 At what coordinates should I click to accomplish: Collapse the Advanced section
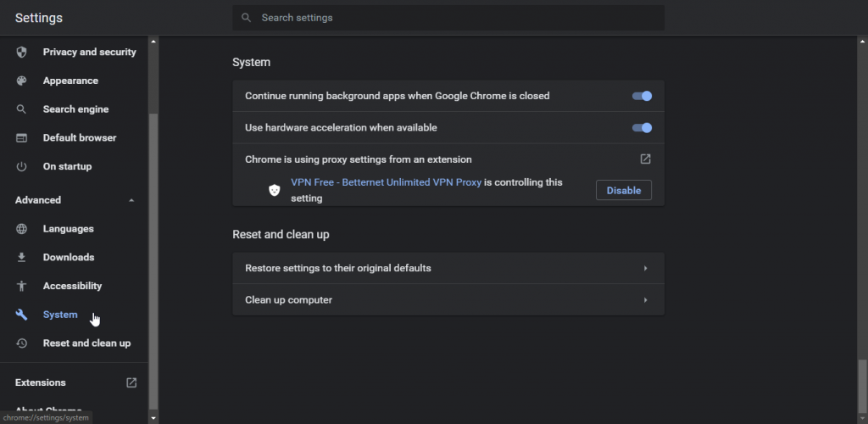click(x=131, y=200)
